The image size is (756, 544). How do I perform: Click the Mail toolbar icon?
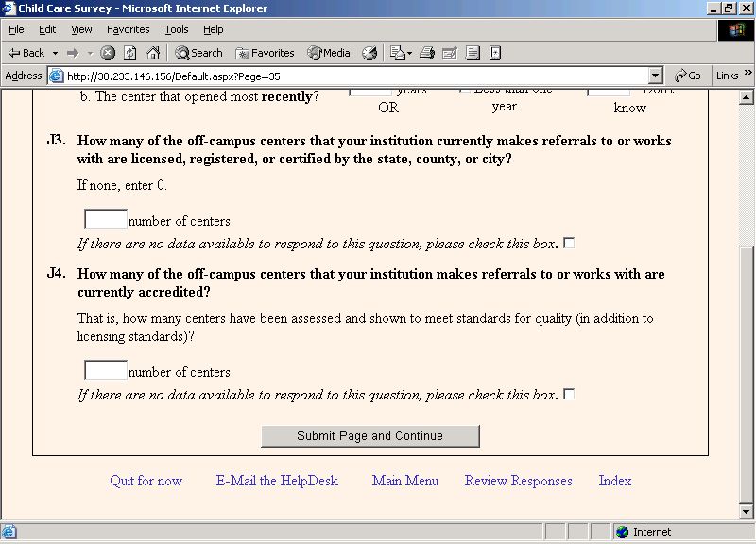(x=397, y=53)
